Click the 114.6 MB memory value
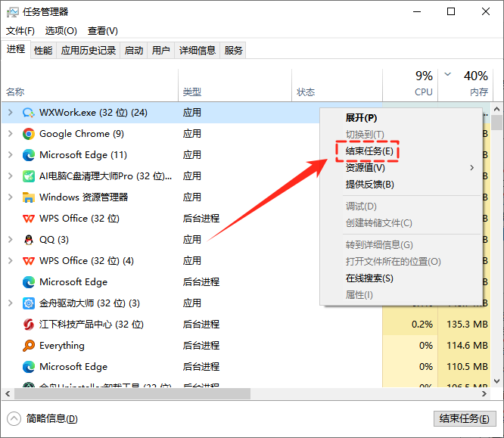The image size is (504, 438). (x=467, y=346)
